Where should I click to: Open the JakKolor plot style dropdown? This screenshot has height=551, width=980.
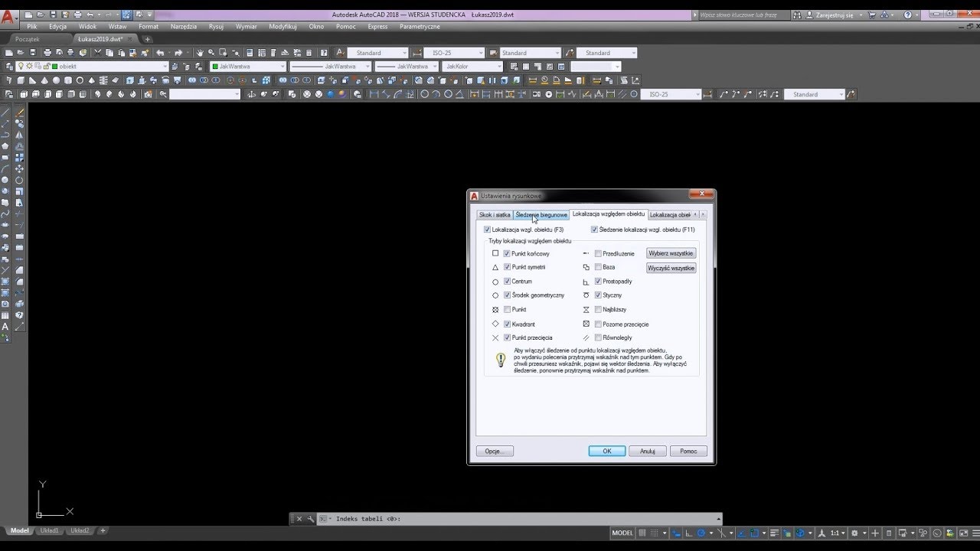pos(472,67)
